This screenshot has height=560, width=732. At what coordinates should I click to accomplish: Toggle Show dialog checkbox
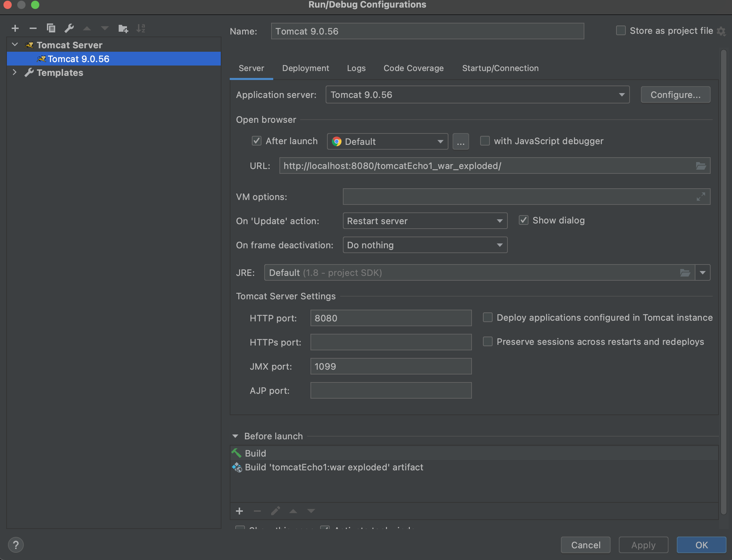[x=524, y=220]
